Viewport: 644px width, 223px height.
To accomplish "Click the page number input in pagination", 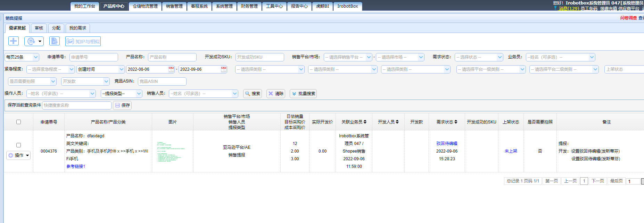I will [x=633, y=181].
